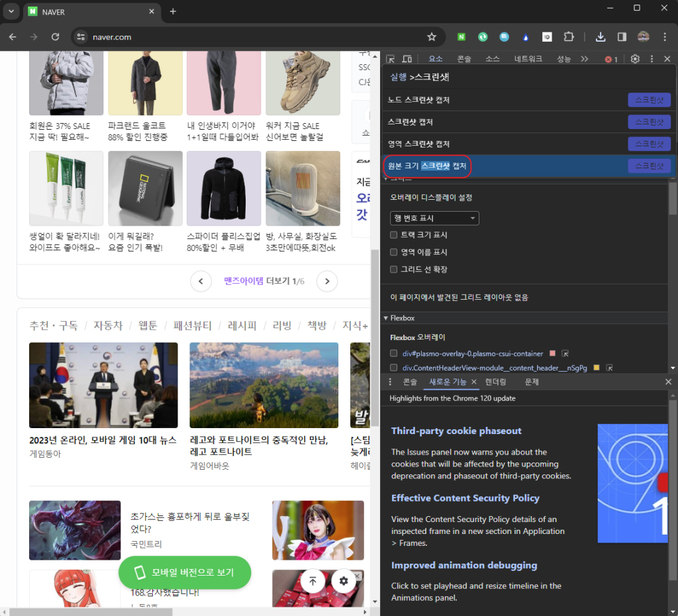The height and width of the screenshot is (616, 678).
Task: Open DevTools settings gear
Action: point(635,59)
